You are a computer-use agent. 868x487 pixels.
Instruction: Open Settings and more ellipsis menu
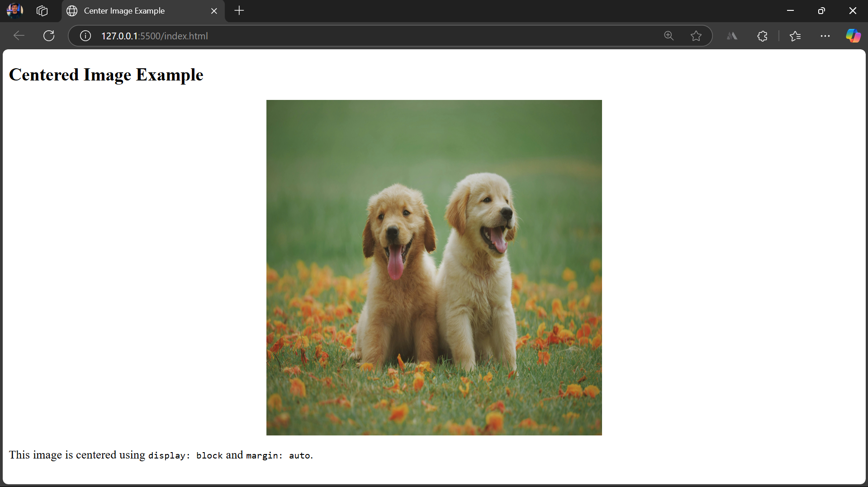[x=825, y=36]
